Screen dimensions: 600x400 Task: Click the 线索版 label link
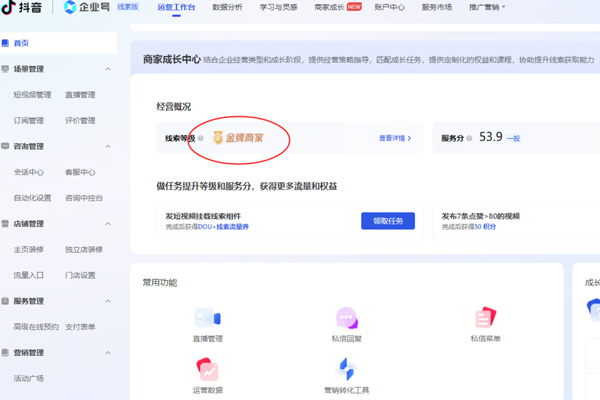point(128,7)
